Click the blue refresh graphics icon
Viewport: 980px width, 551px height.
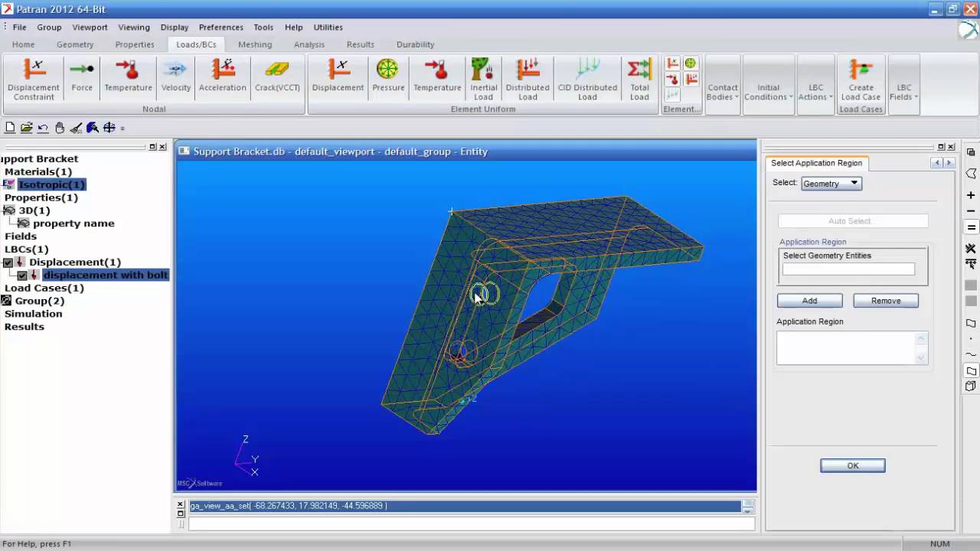tap(93, 128)
